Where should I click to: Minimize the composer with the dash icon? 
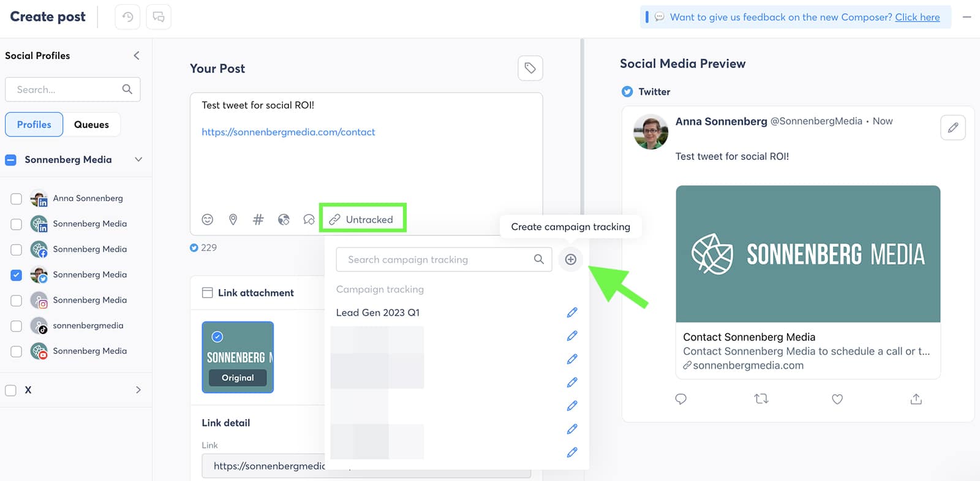point(967,17)
